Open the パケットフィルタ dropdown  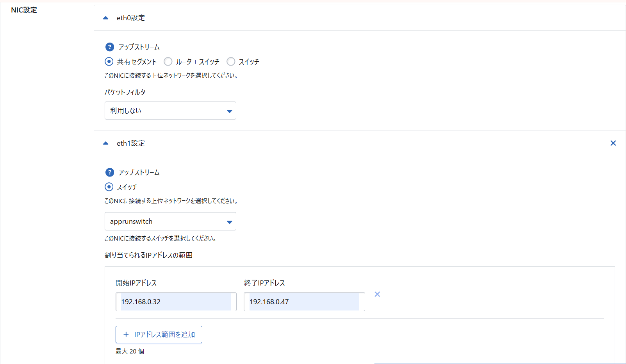[170, 111]
